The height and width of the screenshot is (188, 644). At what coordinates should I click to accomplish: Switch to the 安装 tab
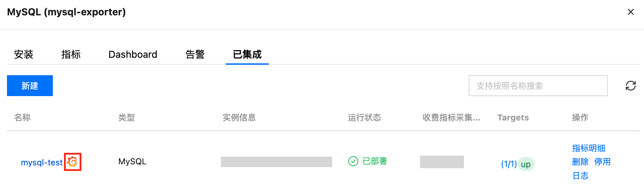[x=24, y=54]
